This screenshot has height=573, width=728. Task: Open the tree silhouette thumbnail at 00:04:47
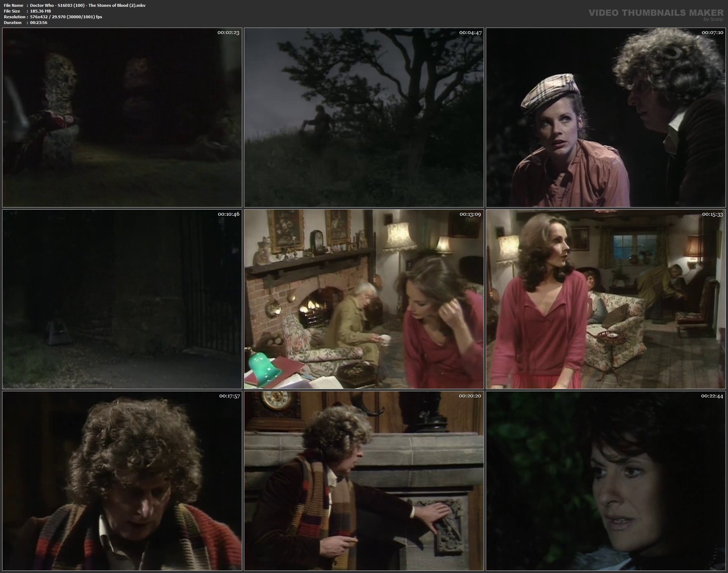pos(364,118)
